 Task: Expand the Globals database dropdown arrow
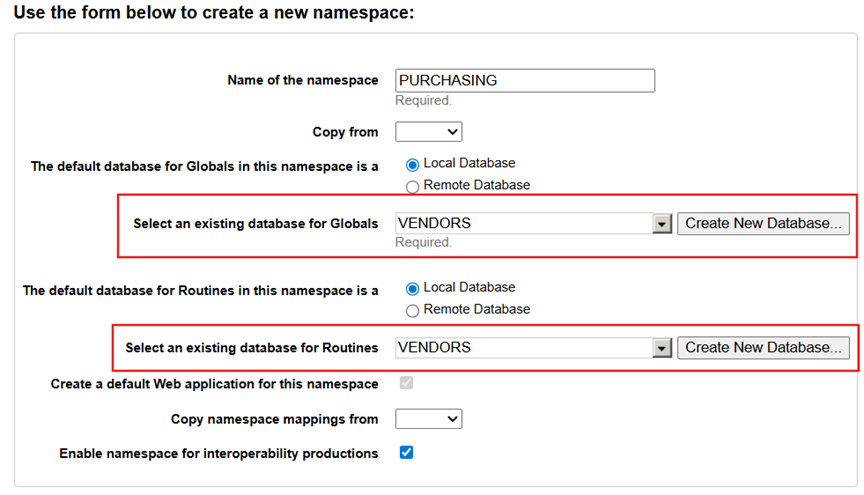(661, 224)
